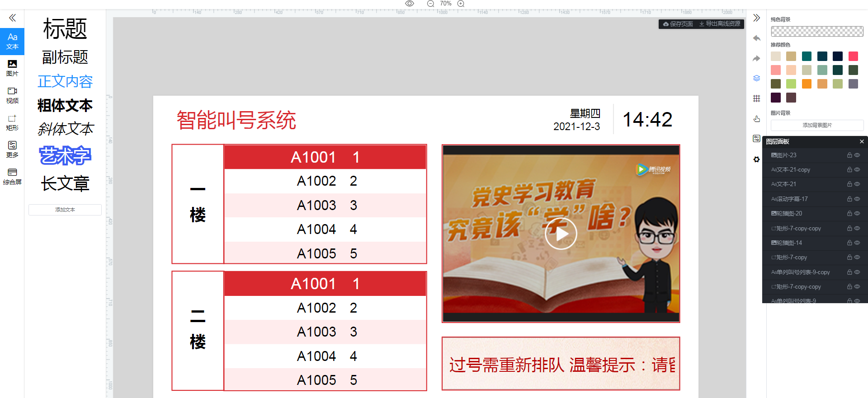Toggle the grid icon in the right toolbar
868x398 pixels.
[x=756, y=98]
